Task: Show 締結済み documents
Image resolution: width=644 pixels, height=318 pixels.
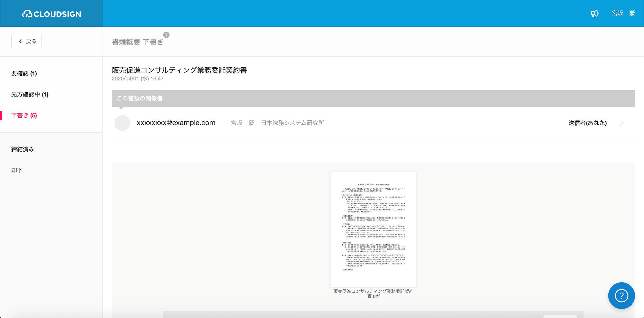Action: point(23,149)
